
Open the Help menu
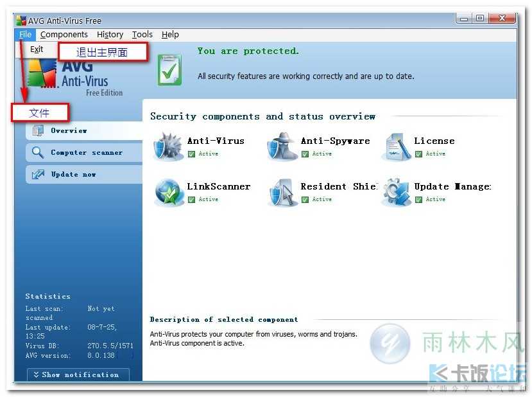pyautogui.click(x=170, y=35)
